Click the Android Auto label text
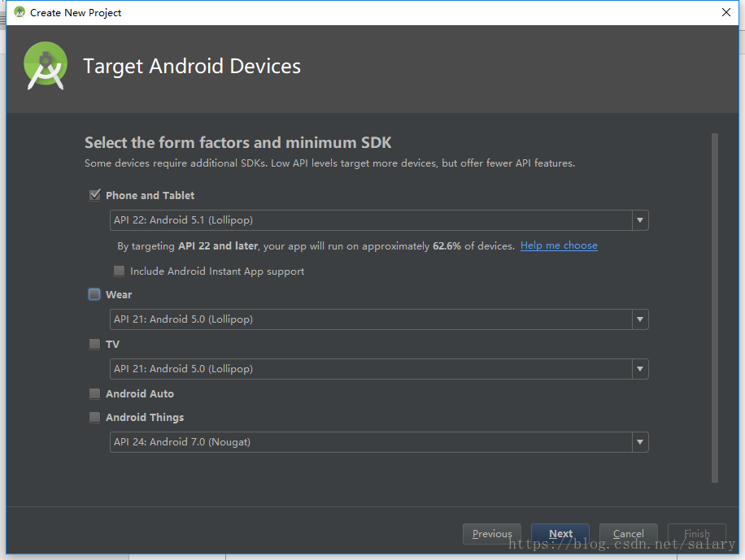 click(140, 393)
